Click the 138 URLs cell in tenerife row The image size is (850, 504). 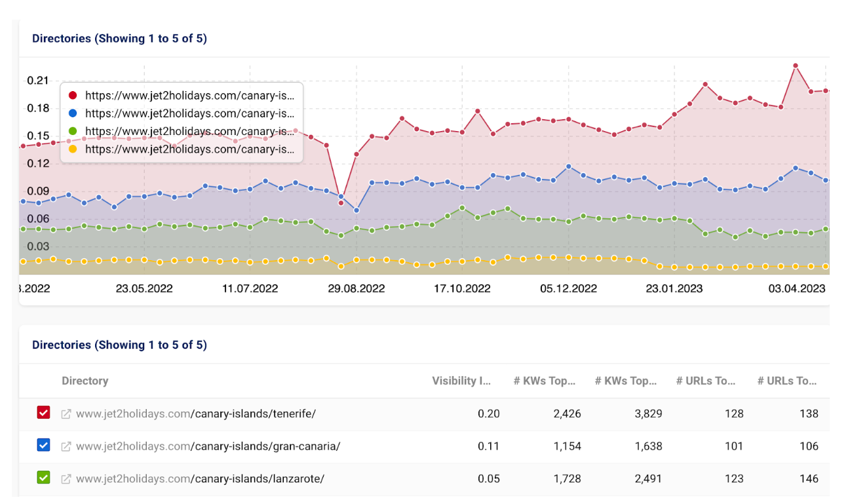point(809,414)
